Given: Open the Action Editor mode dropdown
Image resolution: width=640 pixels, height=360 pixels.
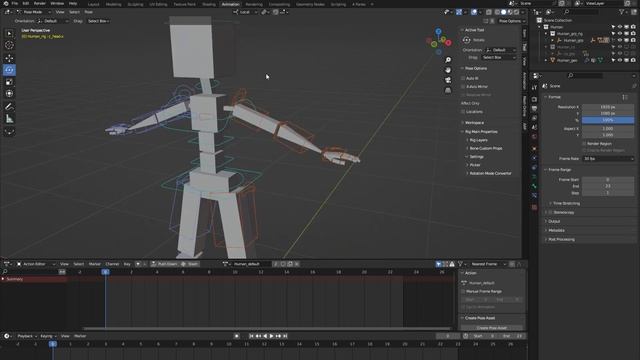Looking at the screenshot, I should pyautogui.click(x=36, y=264).
